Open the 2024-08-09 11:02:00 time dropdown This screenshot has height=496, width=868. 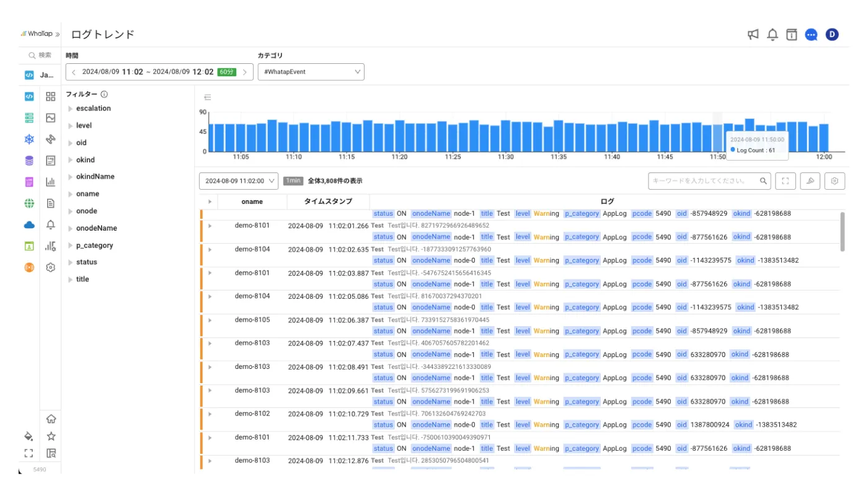pos(239,181)
